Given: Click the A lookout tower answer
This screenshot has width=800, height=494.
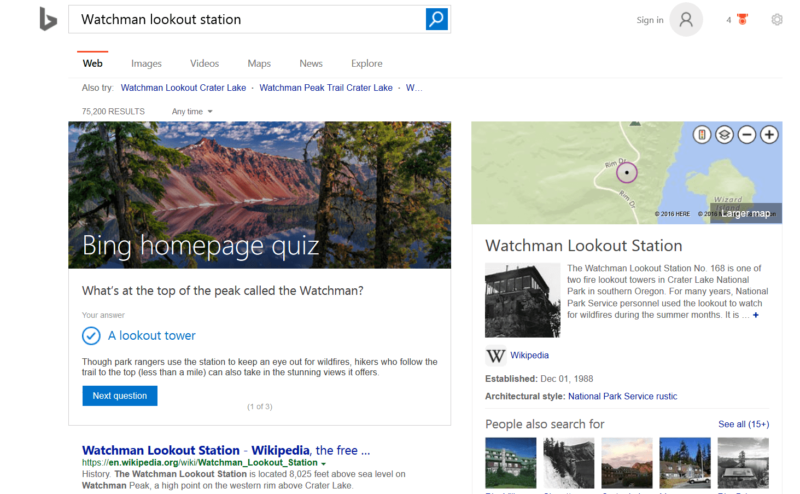Looking at the screenshot, I should click(x=152, y=336).
